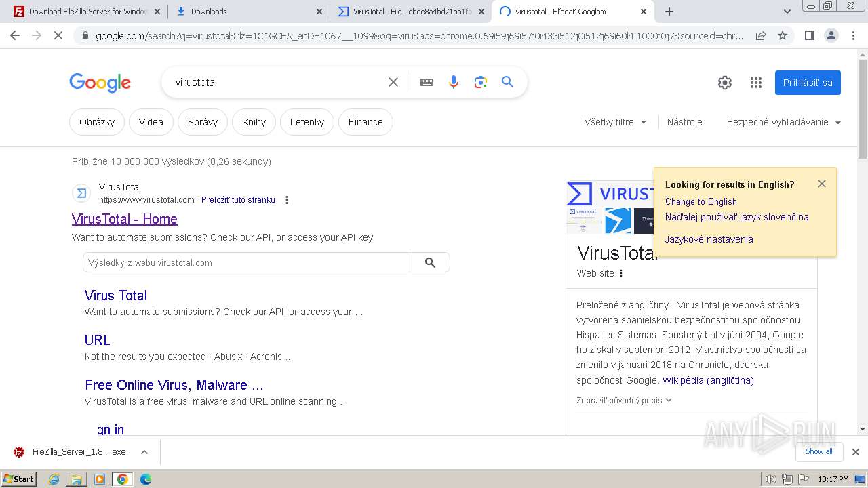Switch to VirusTotal File tab
868x488 pixels.
(x=411, y=12)
